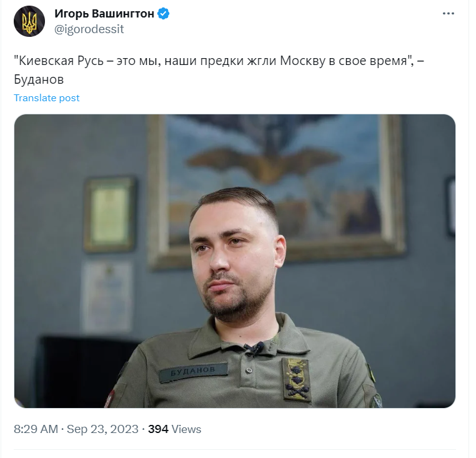The height and width of the screenshot is (458, 476).
Task: Open the attached photo of the man in uniform
Action: 235,261
